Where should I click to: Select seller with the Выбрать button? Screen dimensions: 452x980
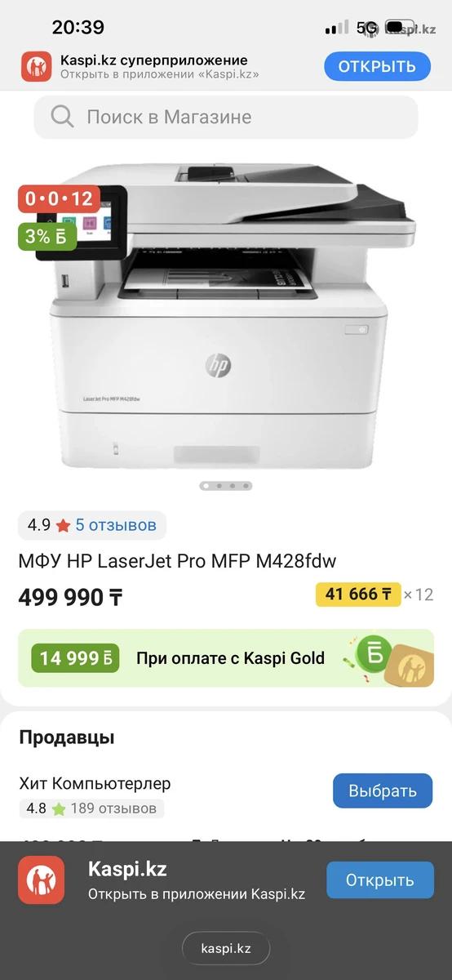[x=383, y=791]
